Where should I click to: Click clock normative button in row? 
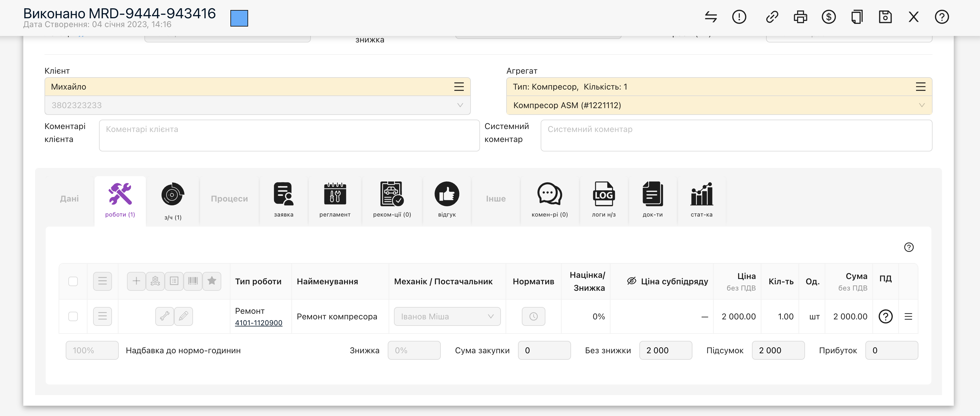533,316
